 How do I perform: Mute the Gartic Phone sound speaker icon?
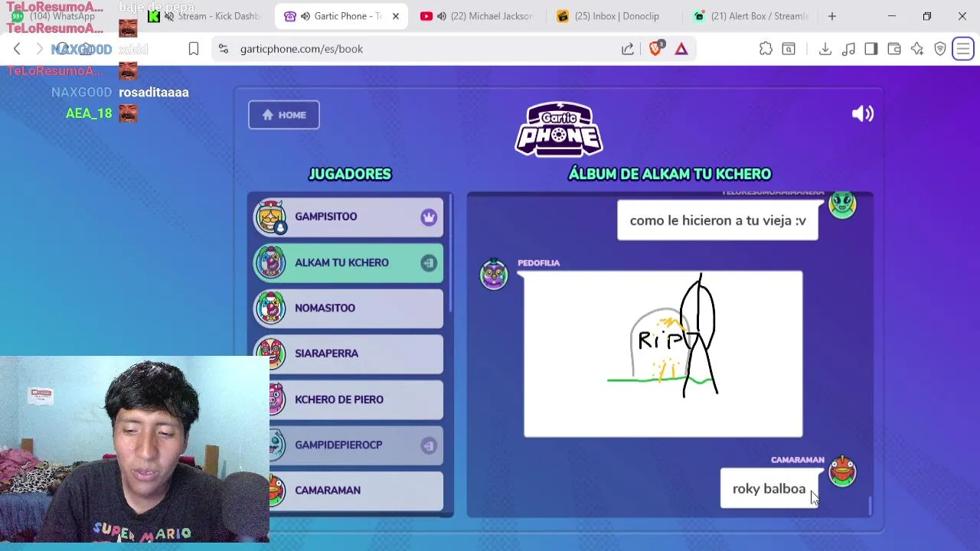pos(863,114)
